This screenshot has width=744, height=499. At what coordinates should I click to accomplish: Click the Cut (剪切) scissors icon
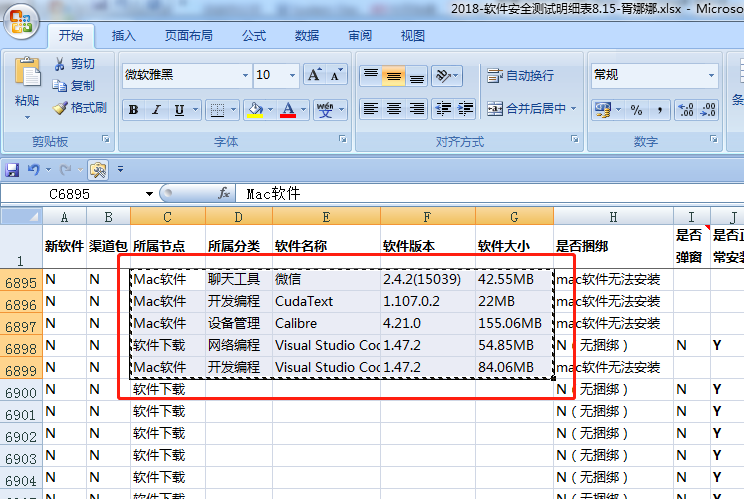[60, 64]
